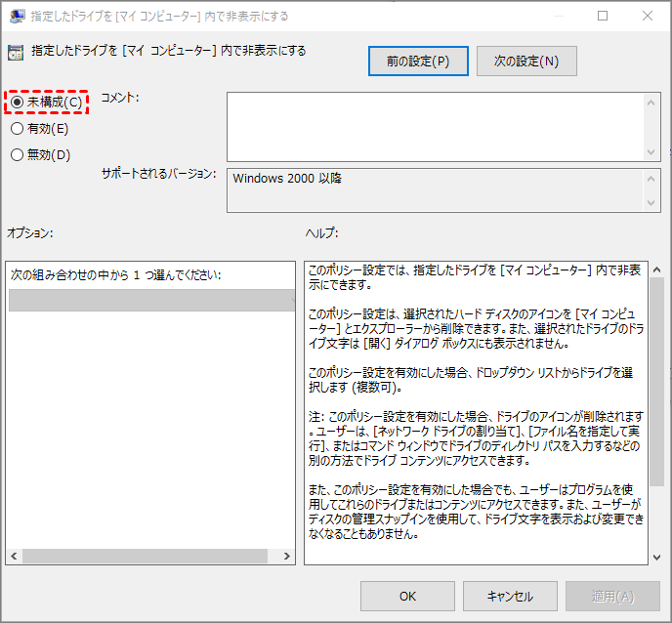Click the ヘルプ panel scroll-down arrow
The height and width of the screenshot is (623, 672).
(x=656, y=556)
